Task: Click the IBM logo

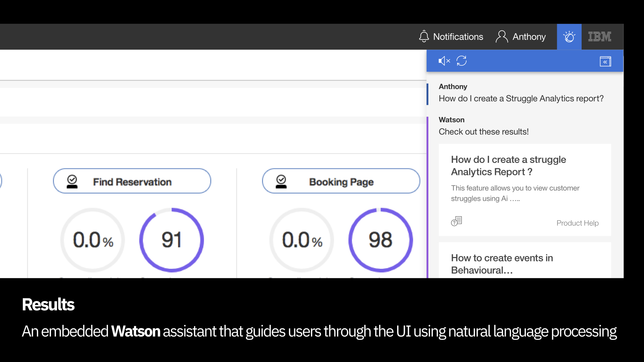Action: pyautogui.click(x=600, y=37)
